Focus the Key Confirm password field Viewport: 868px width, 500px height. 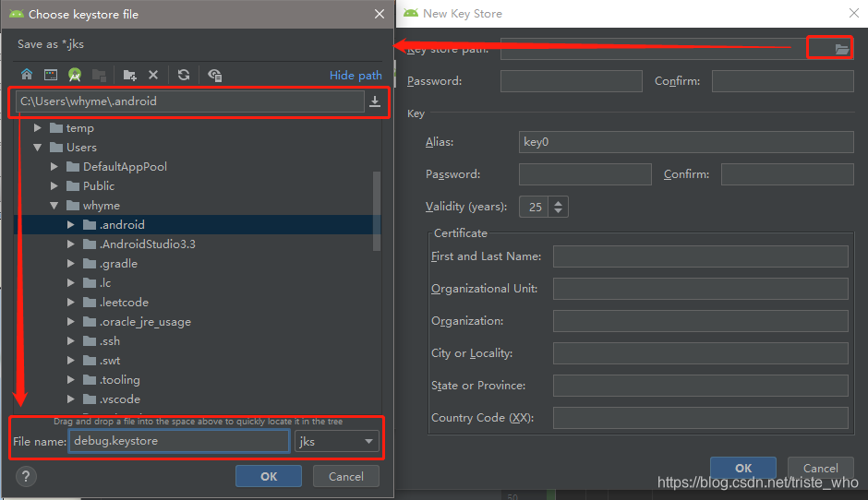click(787, 174)
